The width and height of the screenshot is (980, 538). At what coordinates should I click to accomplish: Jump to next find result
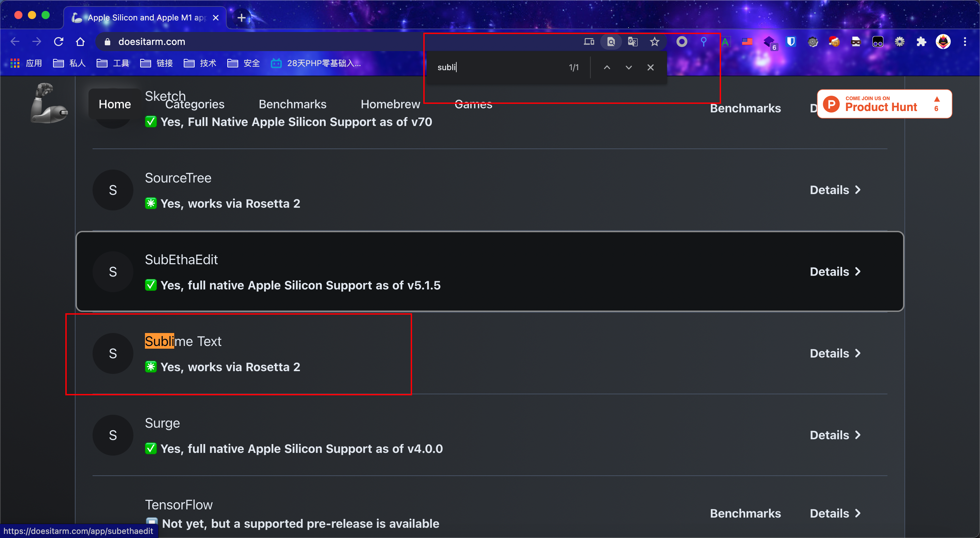coord(628,67)
